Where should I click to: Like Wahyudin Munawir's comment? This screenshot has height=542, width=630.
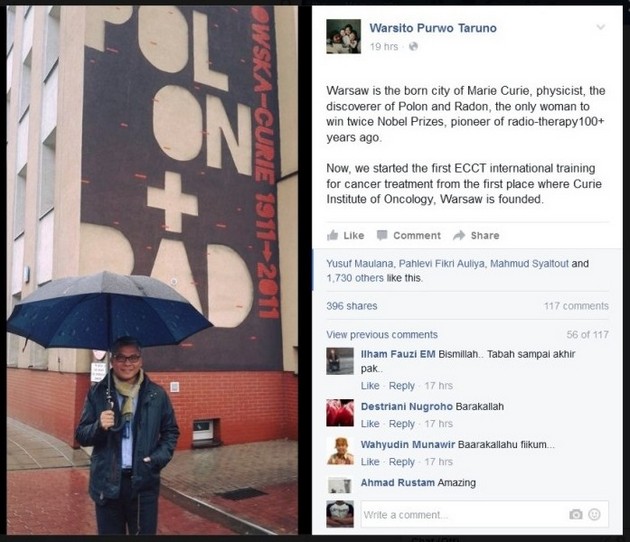point(370,462)
